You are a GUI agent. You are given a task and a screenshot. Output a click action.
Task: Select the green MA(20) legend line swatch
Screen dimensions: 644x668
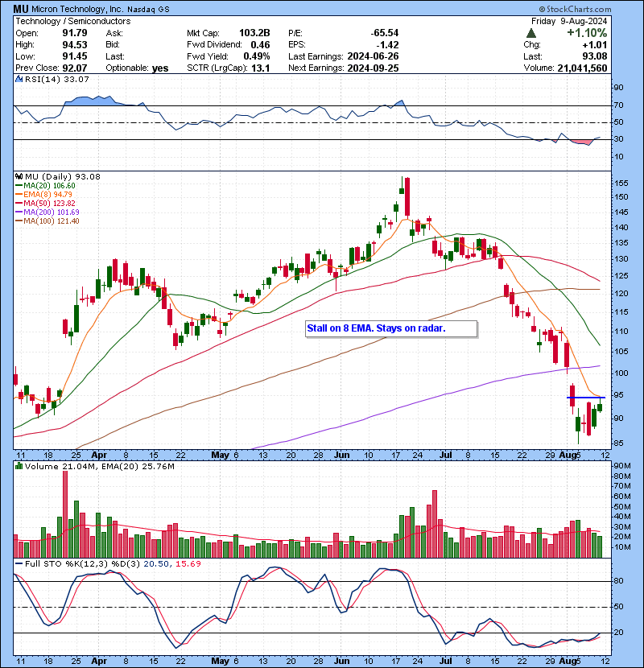pos(19,186)
